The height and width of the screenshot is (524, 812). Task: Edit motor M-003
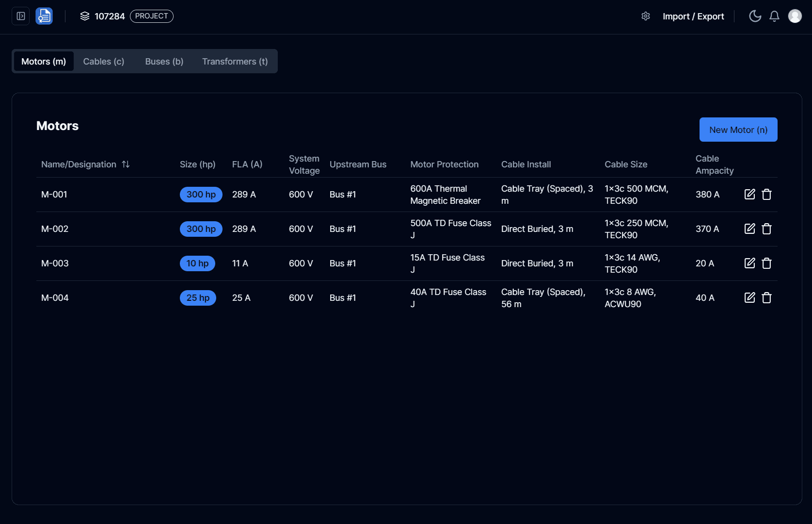tap(749, 263)
